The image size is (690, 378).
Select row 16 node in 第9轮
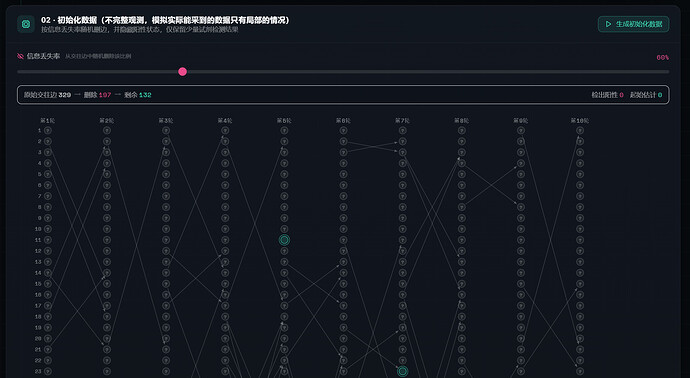tap(521, 295)
